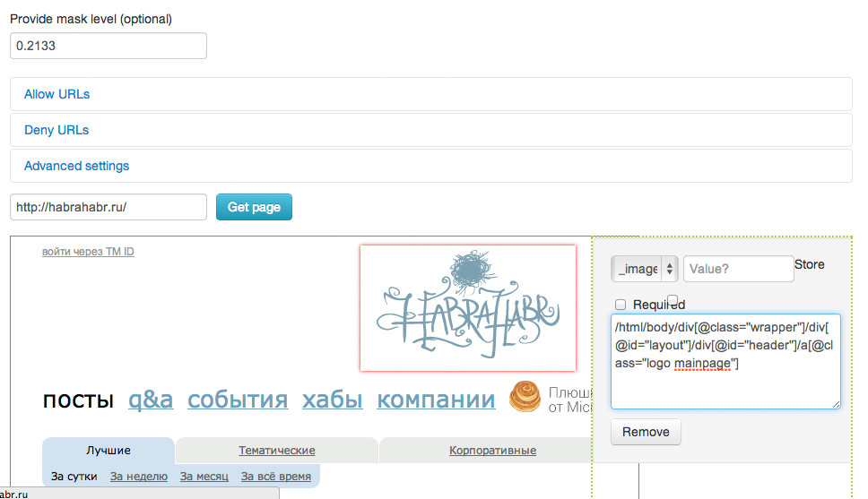Toggle the small checkbox overlapping Required text
Viewport: 868px width, 499px height.
[673, 299]
